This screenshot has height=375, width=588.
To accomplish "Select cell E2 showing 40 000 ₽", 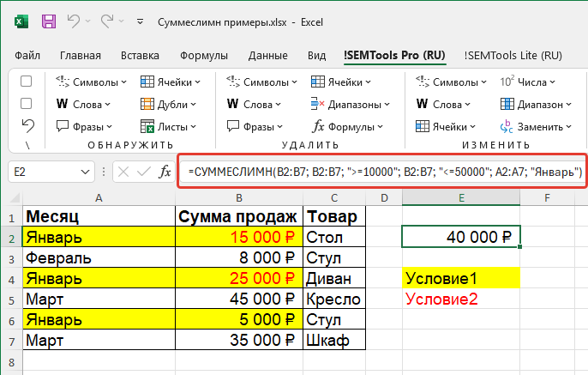I will tap(461, 237).
